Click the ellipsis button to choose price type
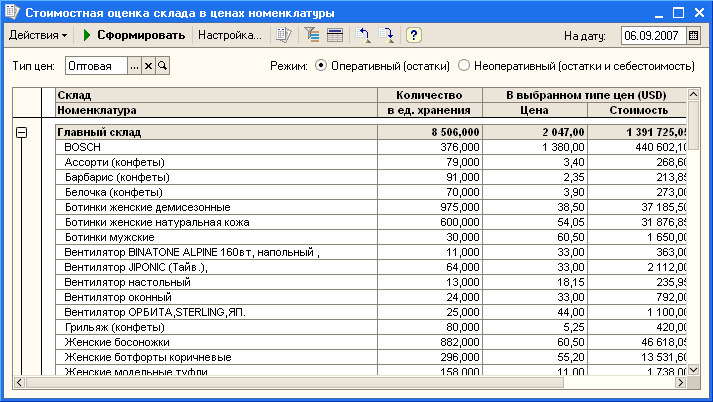The height and width of the screenshot is (402, 713). (x=134, y=66)
